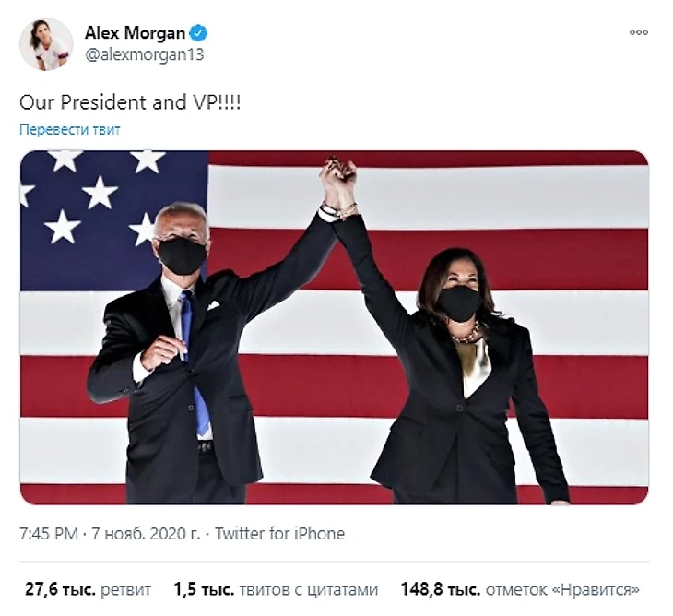Click the tweet text "Our President and VP!!!!"

[x=130, y=102]
